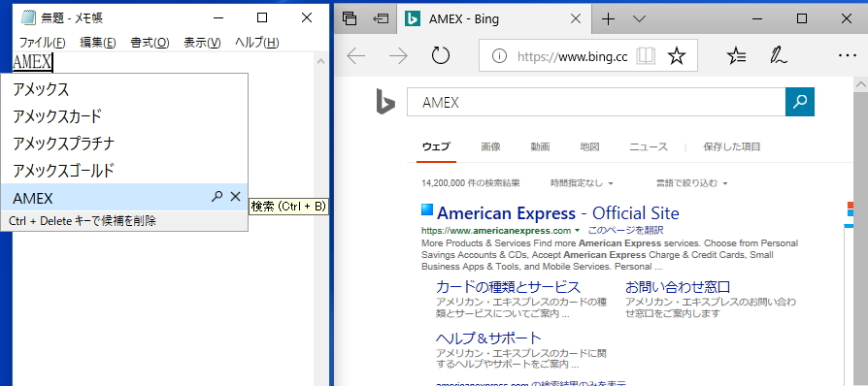Expand the 時間指定なし filter dropdown
The height and width of the screenshot is (386, 868).
click(x=582, y=182)
